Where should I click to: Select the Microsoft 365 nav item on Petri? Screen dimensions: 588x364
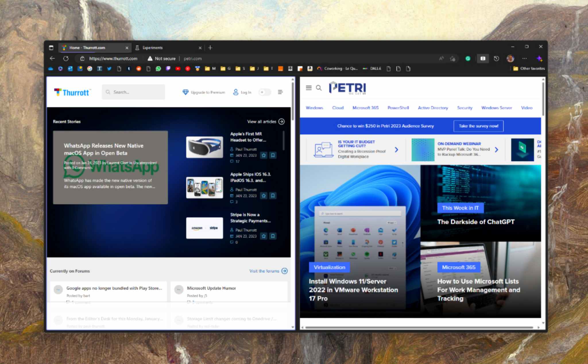point(365,108)
